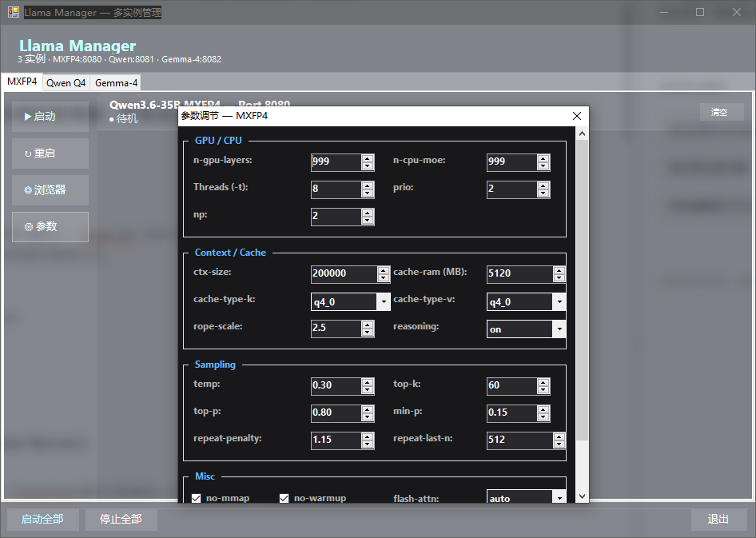756x538 pixels.
Task: Click the dialog scrollbar down arrow
Action: pyautogui.click(x=582, y=496)
